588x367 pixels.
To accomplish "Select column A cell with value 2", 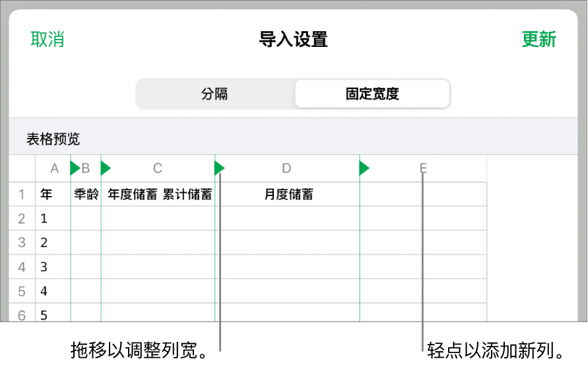I will (x=53, y=243).
